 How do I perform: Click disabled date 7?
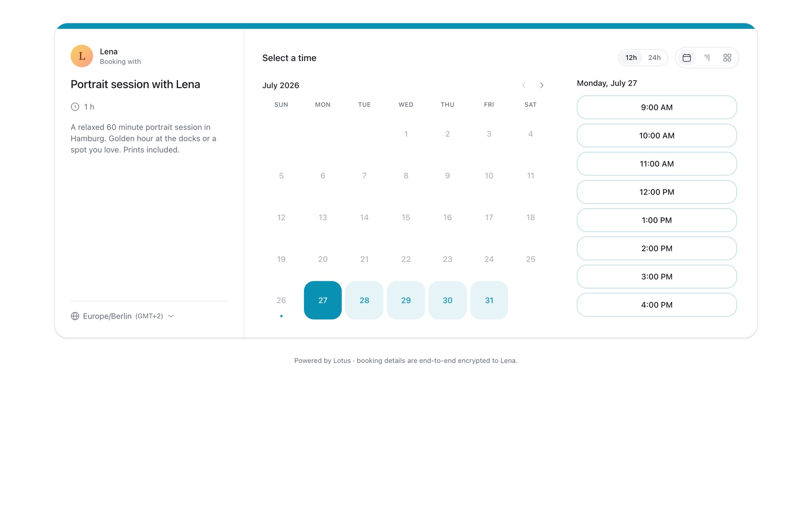(x=364, y=176)
